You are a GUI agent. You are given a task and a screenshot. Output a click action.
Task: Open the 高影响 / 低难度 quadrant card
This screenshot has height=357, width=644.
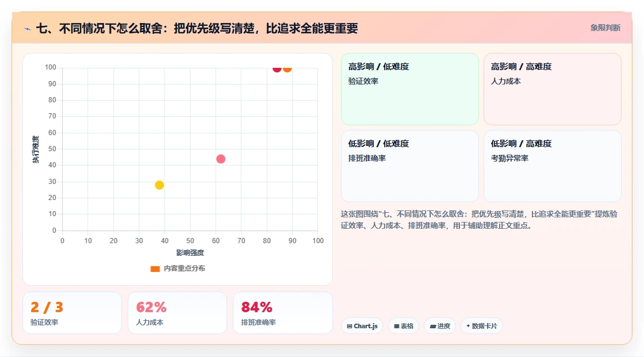(x=410, y=89)
